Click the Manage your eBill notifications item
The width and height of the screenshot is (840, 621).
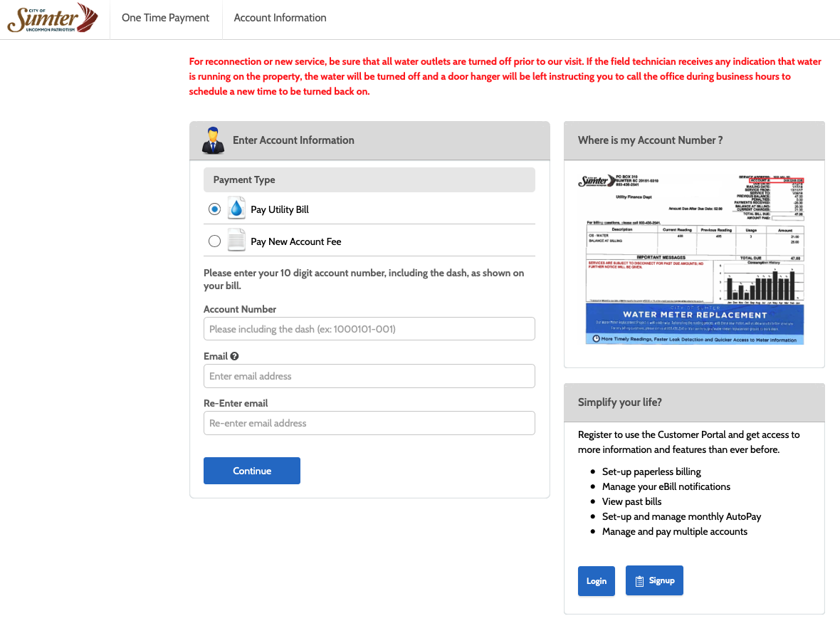666,486
